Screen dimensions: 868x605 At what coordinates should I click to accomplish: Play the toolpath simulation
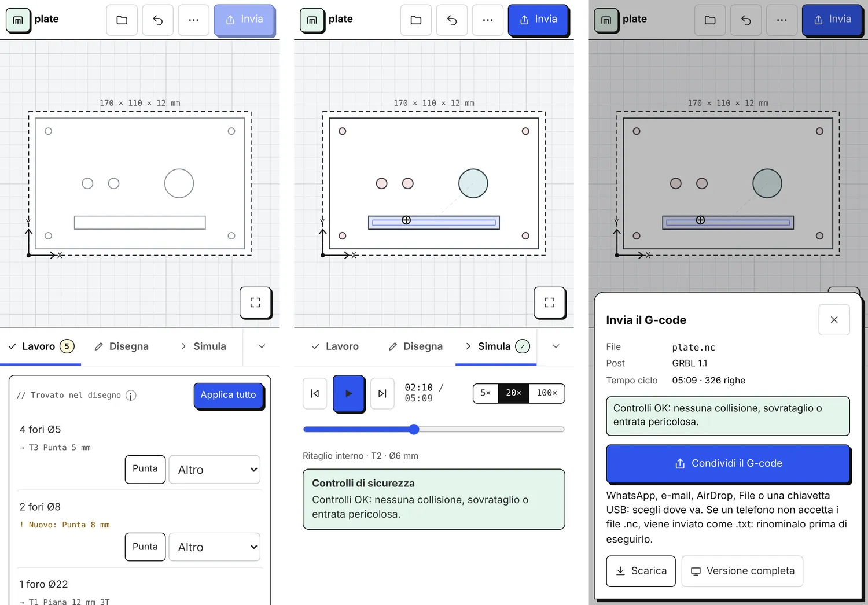(348, 393)
